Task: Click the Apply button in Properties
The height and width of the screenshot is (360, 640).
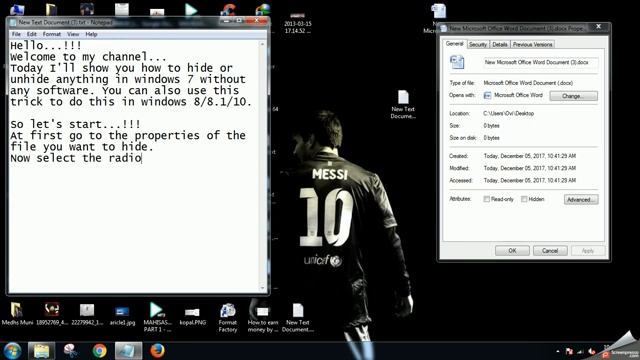Action: tap(587, 251)
